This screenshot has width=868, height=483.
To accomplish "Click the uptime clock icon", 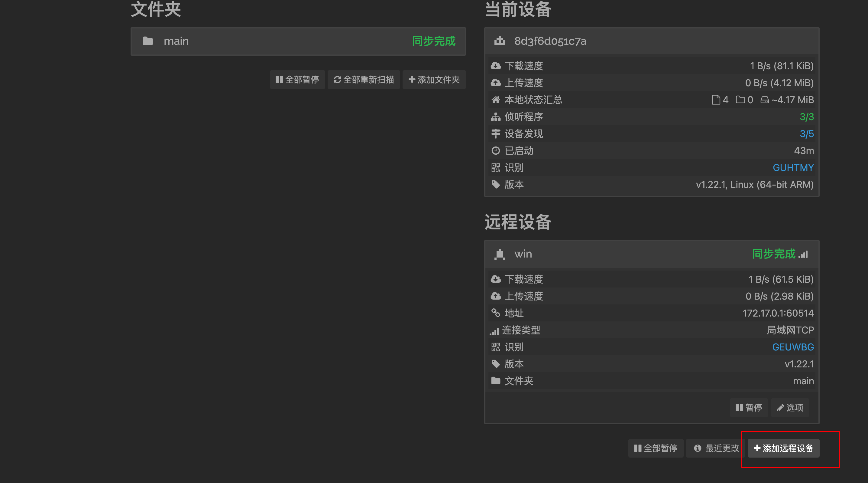I will click(496, 151).
